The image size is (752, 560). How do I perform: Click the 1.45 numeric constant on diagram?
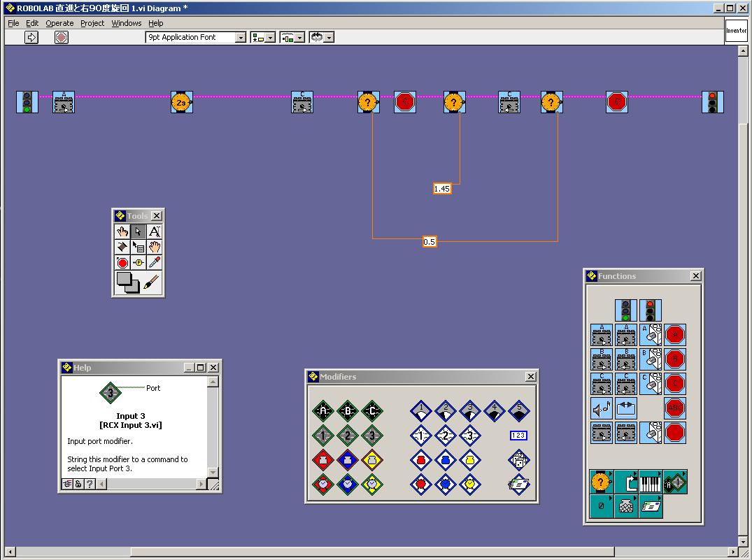pos(442,189)
